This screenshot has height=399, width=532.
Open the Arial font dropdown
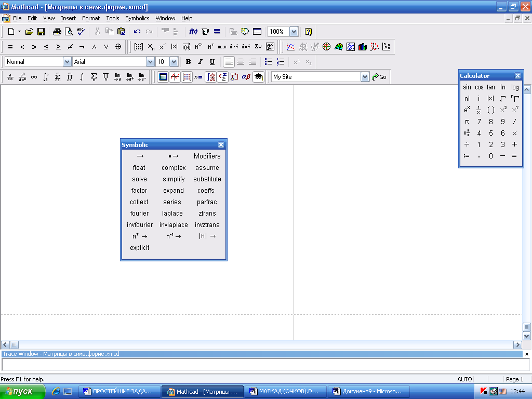(150, 62)
